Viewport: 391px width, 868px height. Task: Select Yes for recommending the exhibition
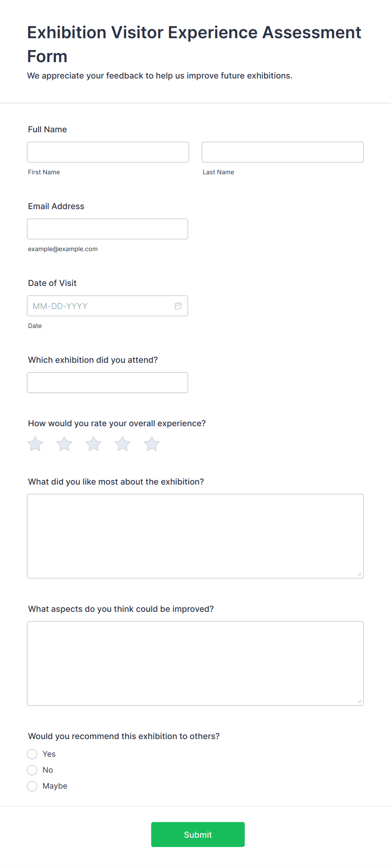(32, 754)
